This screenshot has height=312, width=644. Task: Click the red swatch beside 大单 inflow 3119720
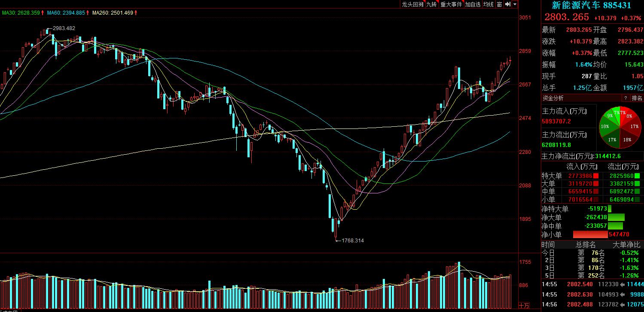tap(597, 184)
